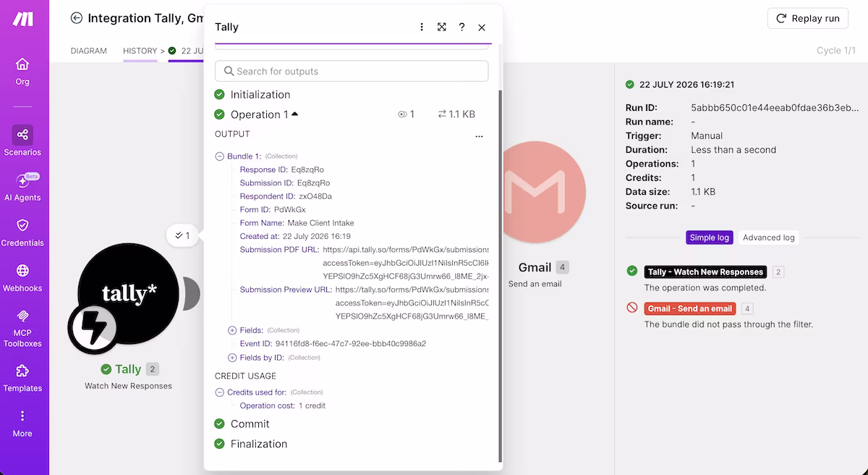Open the bundle count bubble above the Tally module
The width and height of the screenshot is (868, 475).
(182, 235)
